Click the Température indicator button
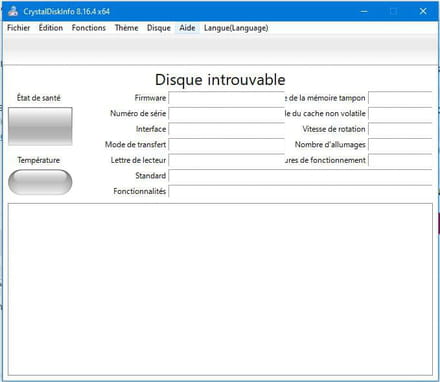 click(40, 182)
